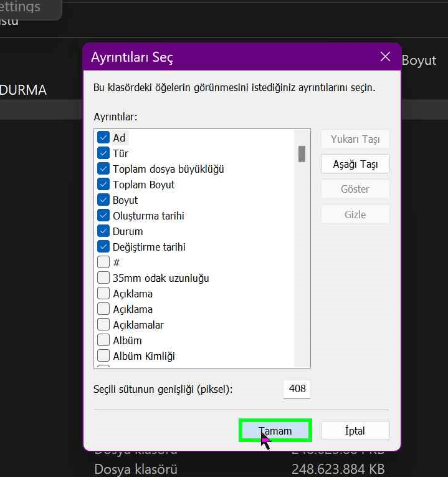
Task: Click bottom Dosya klasörü row in background window
Action: pos(136,469)
